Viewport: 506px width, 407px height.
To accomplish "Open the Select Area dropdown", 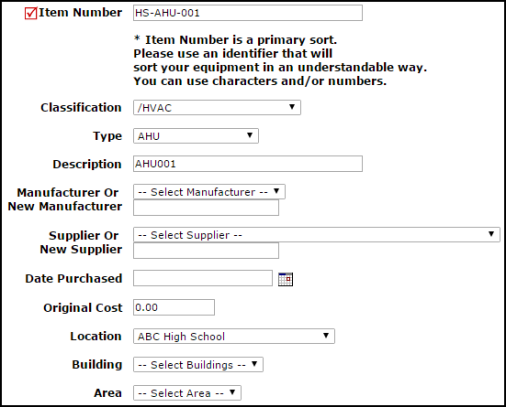I will [187, 393].
